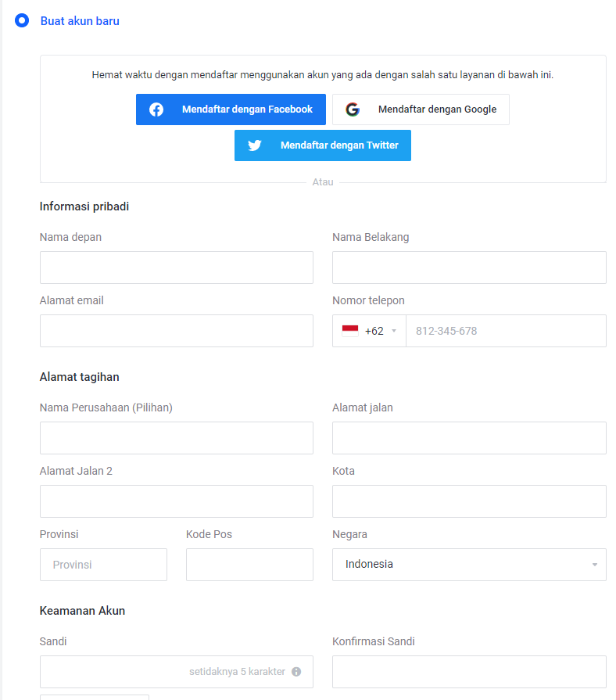Focus the Nama Perusahaan input

177,438
